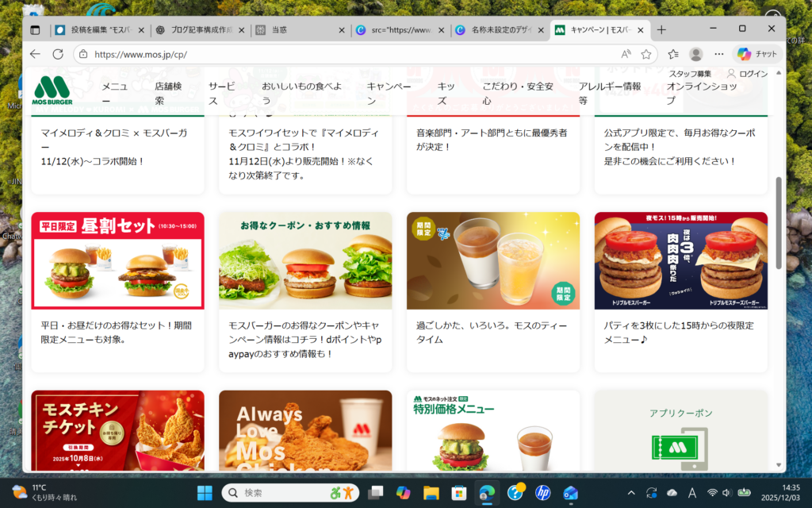812x508 pixels.
Task: Refresh the current page
Action: click(58, 54)
